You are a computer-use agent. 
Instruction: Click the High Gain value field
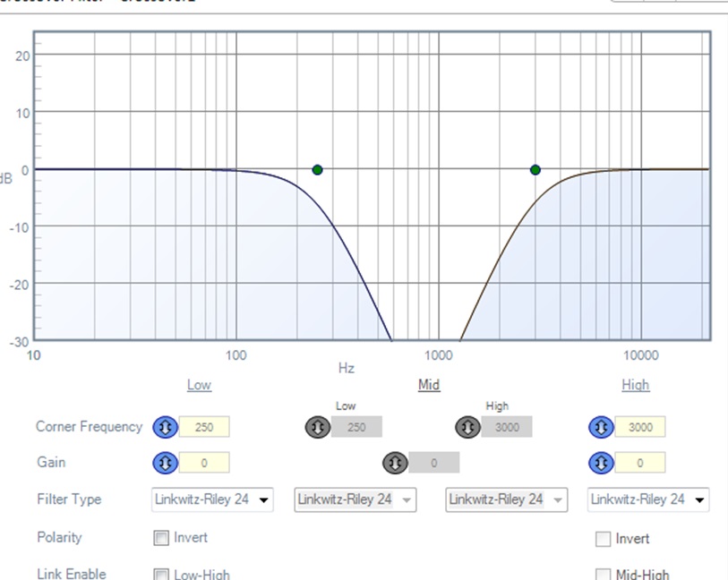pyautogui.click(x=639, y=463)
